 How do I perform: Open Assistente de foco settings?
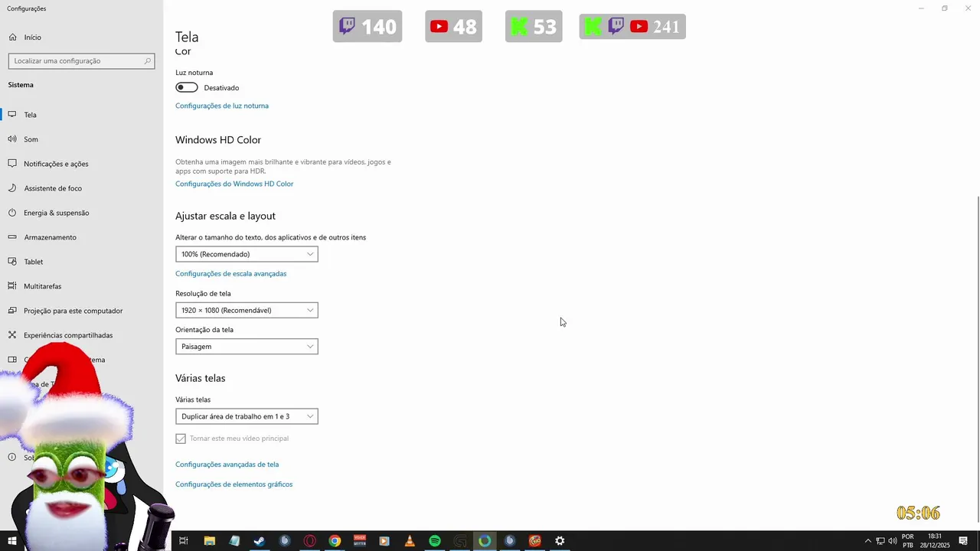point(53,188)
